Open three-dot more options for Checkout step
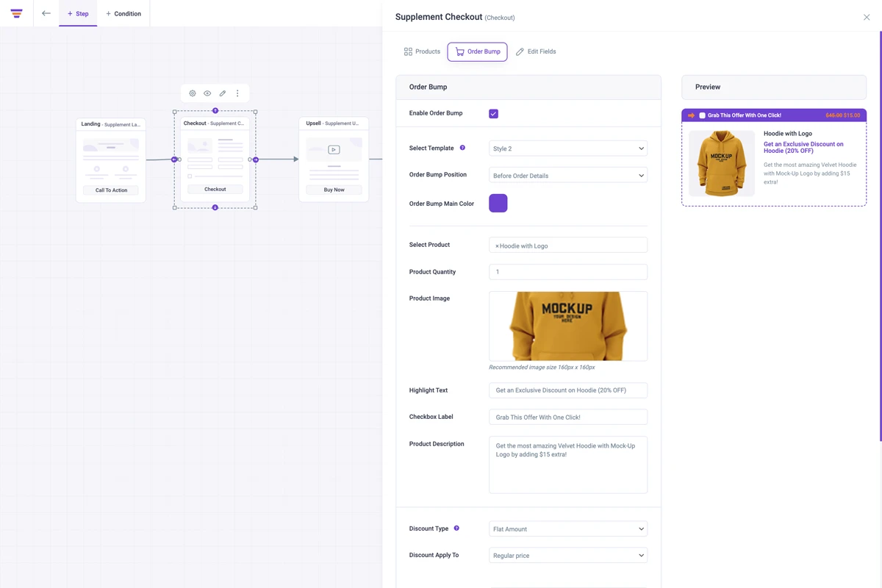Image resolution: width=882 pixels, height=588 pixels. point(237,93)
